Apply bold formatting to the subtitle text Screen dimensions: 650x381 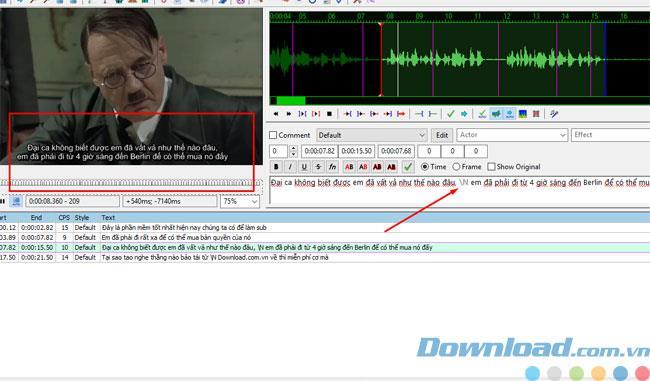276,167
